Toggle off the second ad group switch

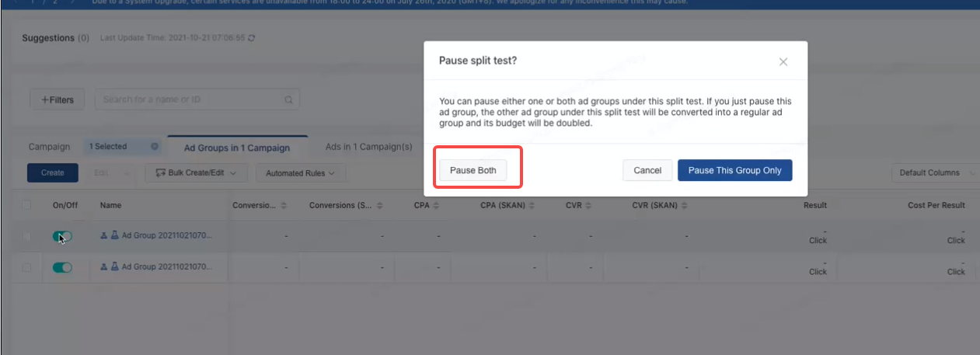click(x=62, y=267)
